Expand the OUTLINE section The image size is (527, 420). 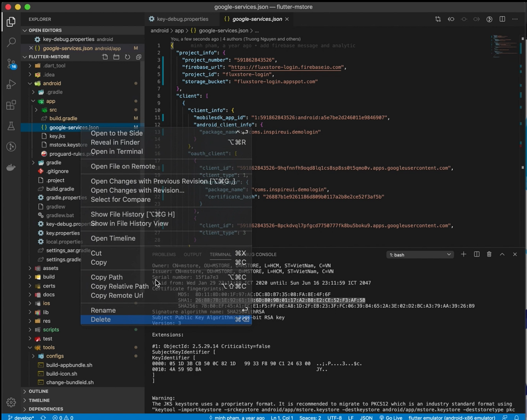tap(38, 391)
